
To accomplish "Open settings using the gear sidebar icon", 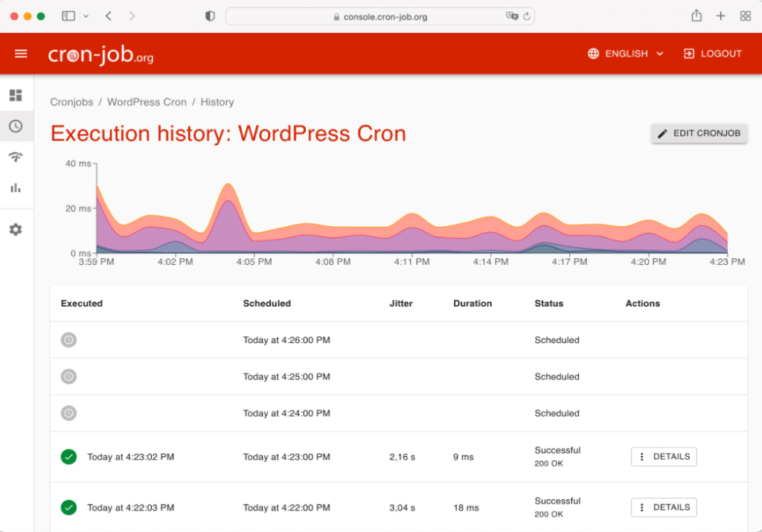I will click(x=16, y=229).
